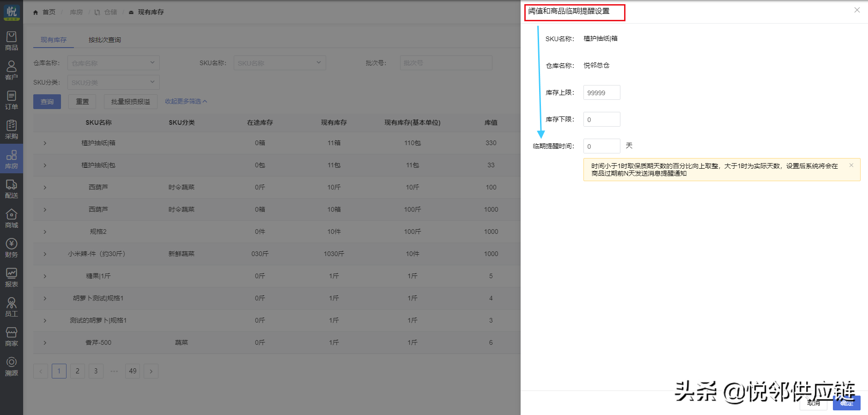
Task: Click the 在途库存 column header
Action: coord(260,122)
